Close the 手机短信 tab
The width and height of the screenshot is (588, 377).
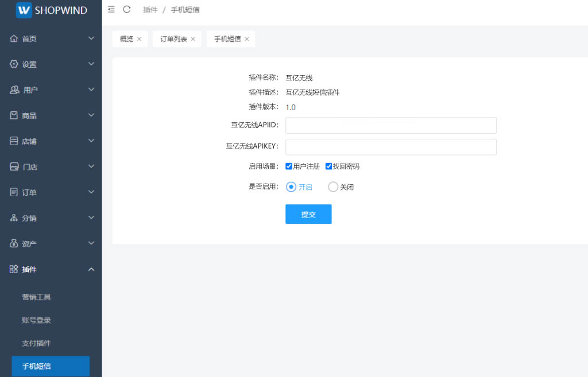247,39
